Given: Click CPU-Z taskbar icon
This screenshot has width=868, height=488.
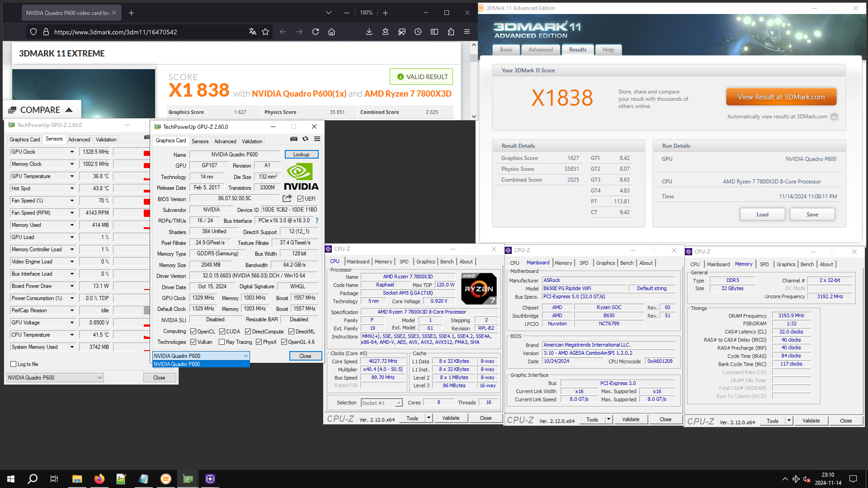Looking at the screenshot, I should click(x=210, y=479).
